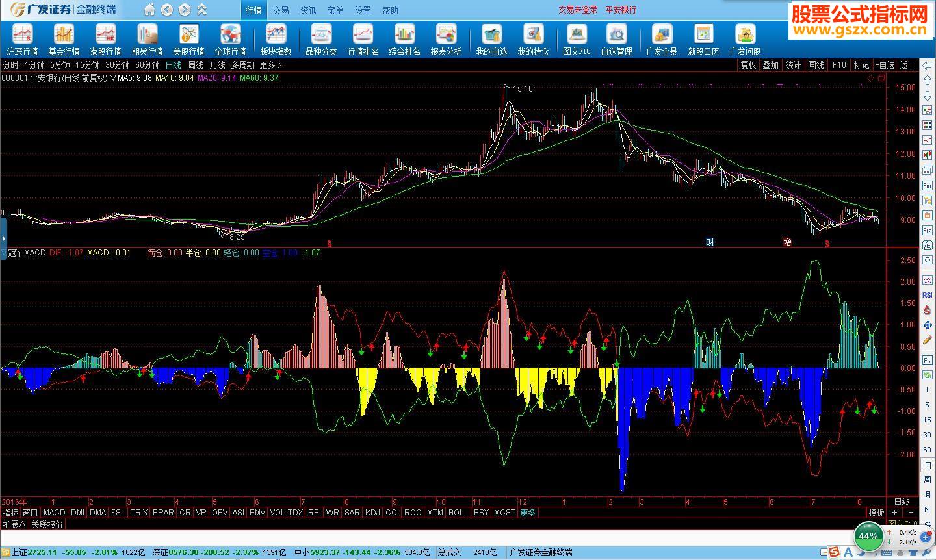Screen dimensions: 936x560
Task: Open the 帮助 menu
Action: point(390,10)
